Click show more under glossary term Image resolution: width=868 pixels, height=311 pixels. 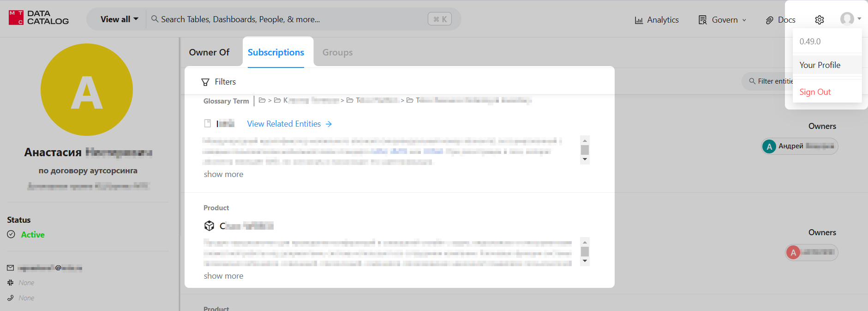pos(223,174)
